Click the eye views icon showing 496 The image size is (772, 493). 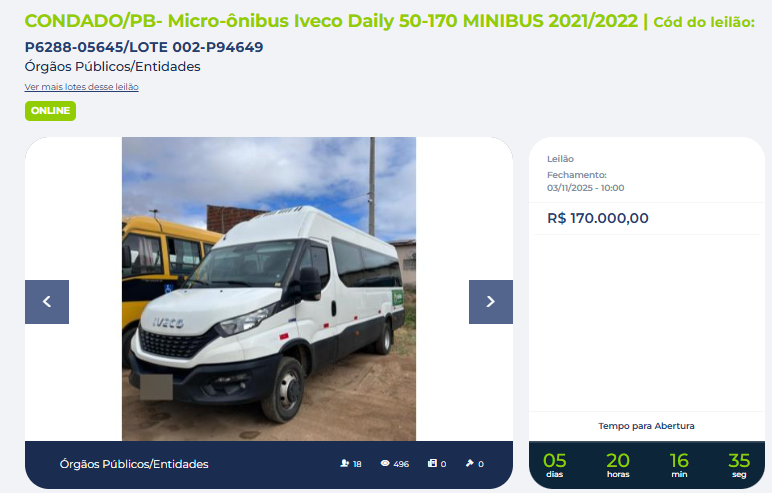[385, 463]
